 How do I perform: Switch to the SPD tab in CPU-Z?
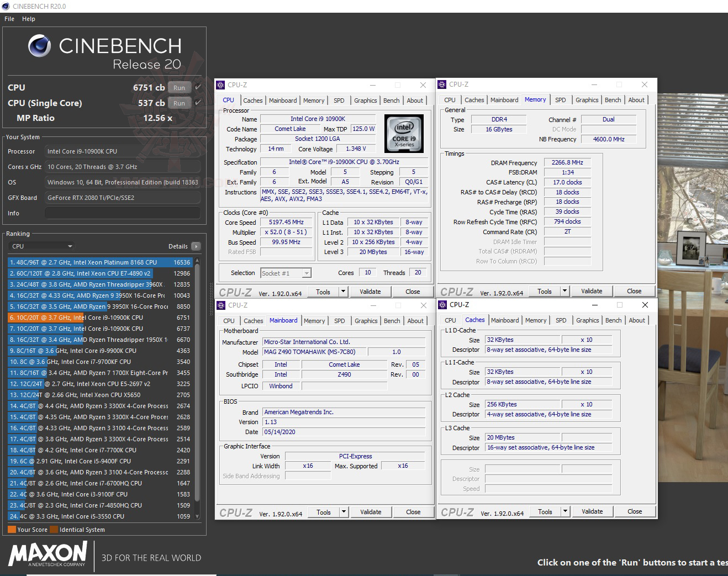[x=339, y=100]
